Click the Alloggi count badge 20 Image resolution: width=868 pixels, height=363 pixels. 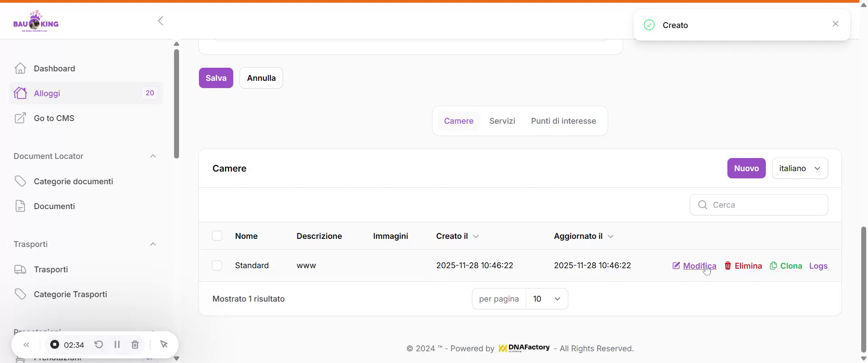click(x=150, y=93)
